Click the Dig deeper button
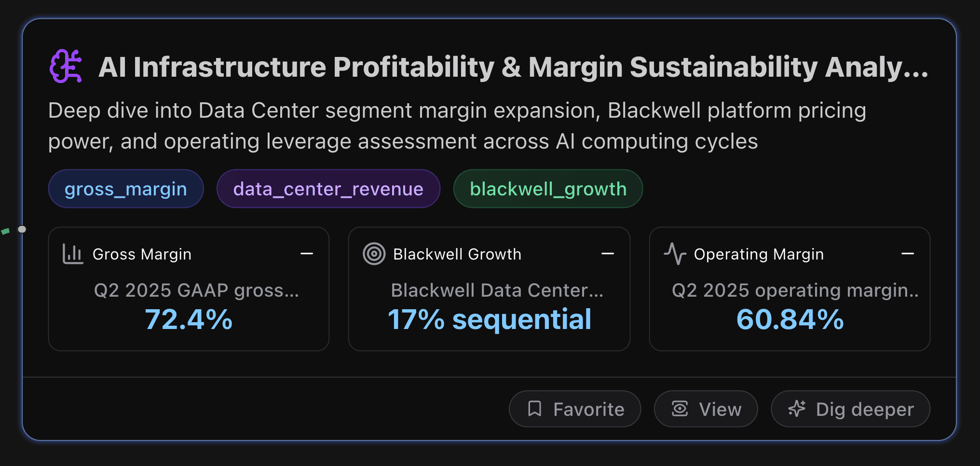The image size is (980, 466). pos(850,409)
